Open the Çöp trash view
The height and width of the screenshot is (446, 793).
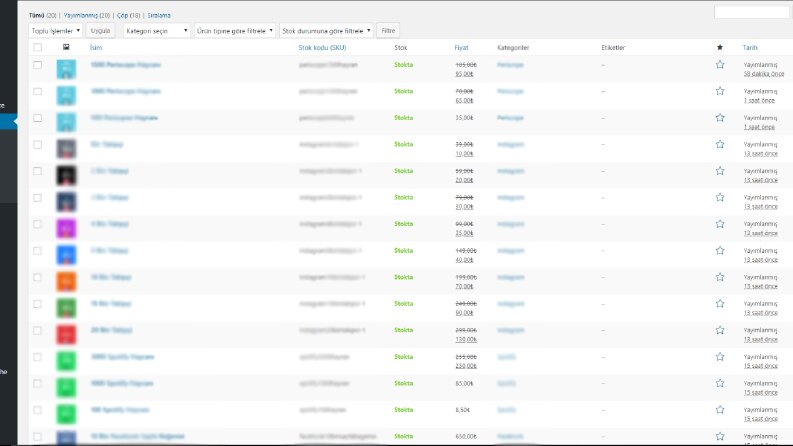(x=122, y=15)
